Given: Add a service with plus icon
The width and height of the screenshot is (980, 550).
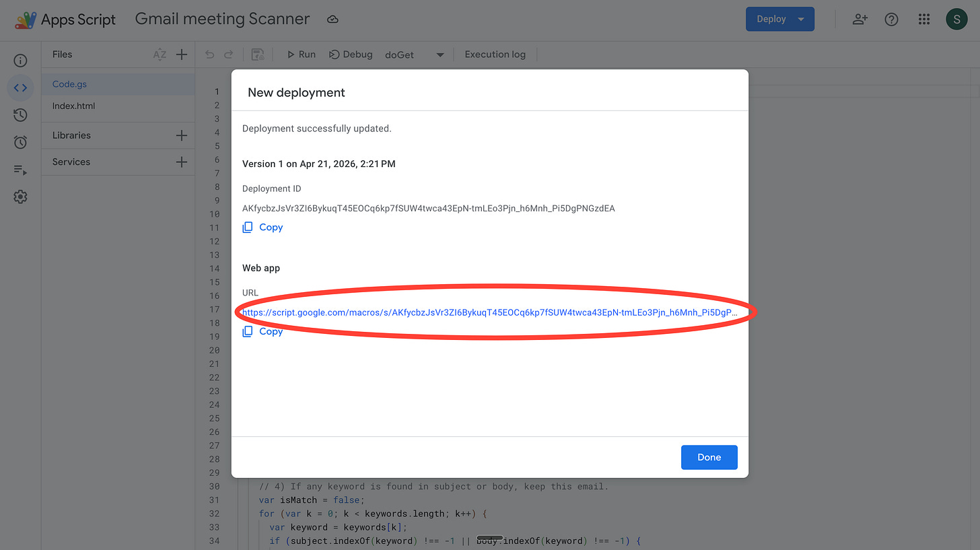Looking at the screenshot, I should tap(181, 162).
